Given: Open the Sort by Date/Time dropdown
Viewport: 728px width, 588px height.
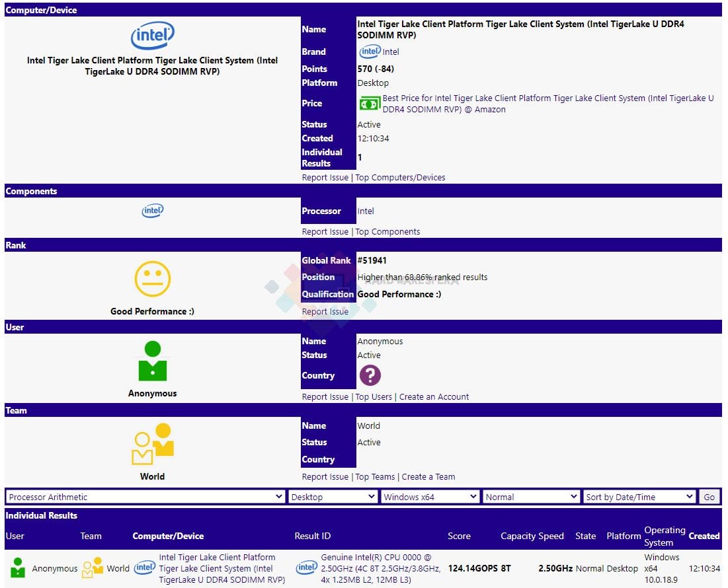Looking at the screenshot, I should (639, 497).
